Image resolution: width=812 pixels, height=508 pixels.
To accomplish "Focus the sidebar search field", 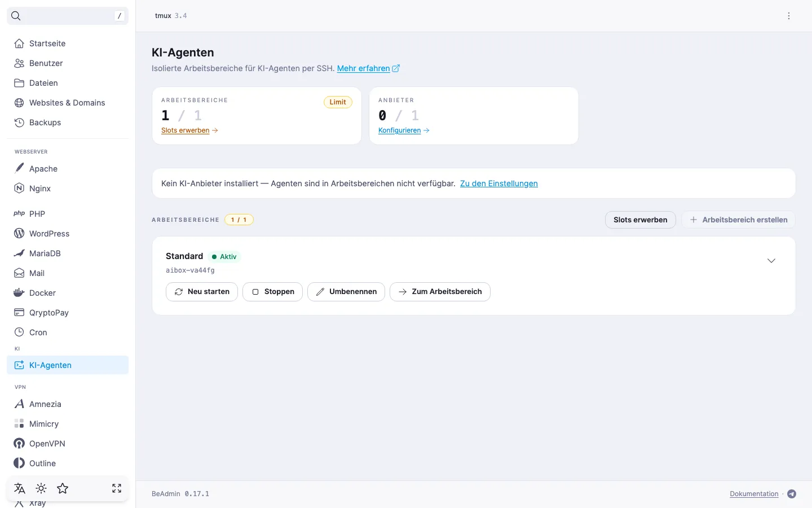I will 68,16.
